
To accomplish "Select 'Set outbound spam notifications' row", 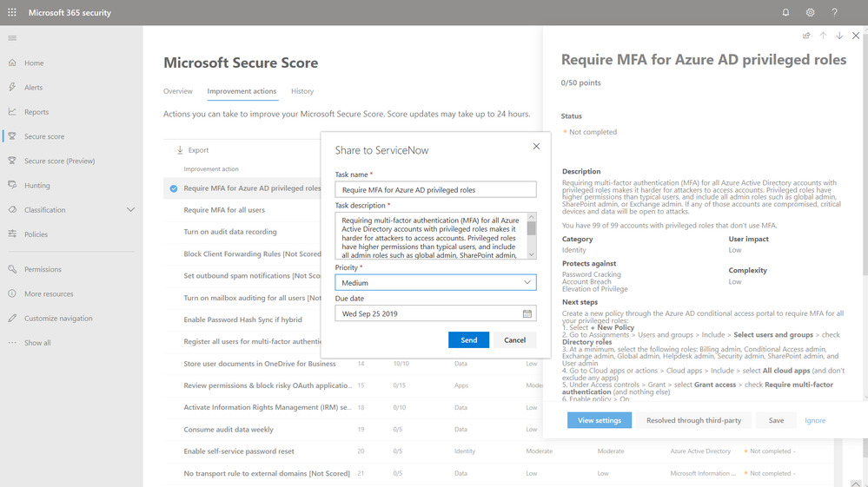I will click(x=253, y=276).
